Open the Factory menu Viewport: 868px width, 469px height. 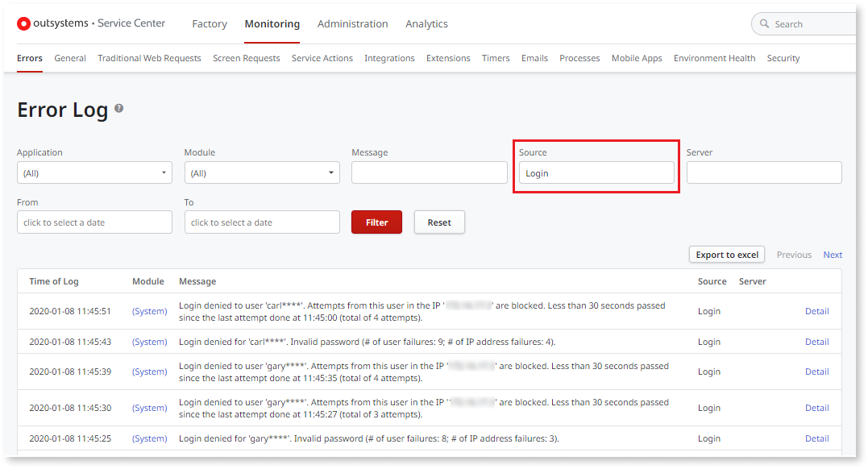210,24
